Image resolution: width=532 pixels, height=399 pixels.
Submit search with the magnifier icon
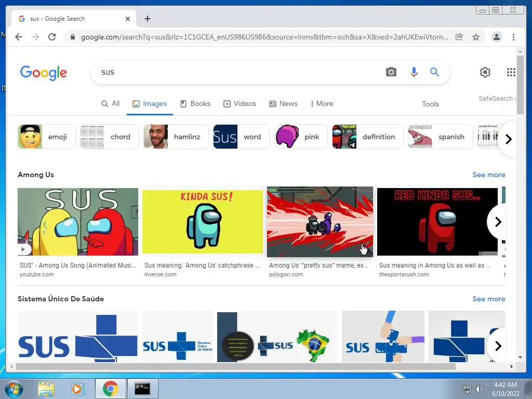(x=435, y=72)
